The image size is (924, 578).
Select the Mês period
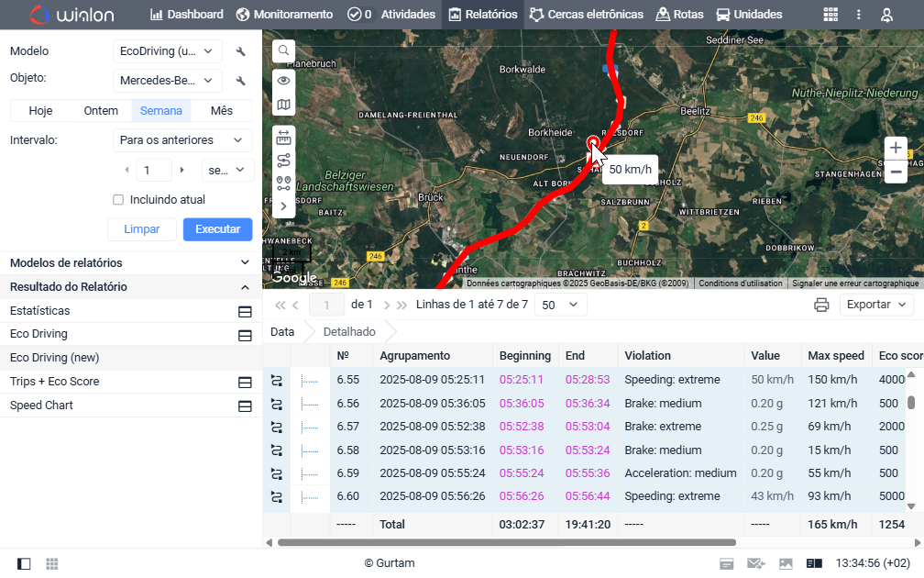pos(222,111)
